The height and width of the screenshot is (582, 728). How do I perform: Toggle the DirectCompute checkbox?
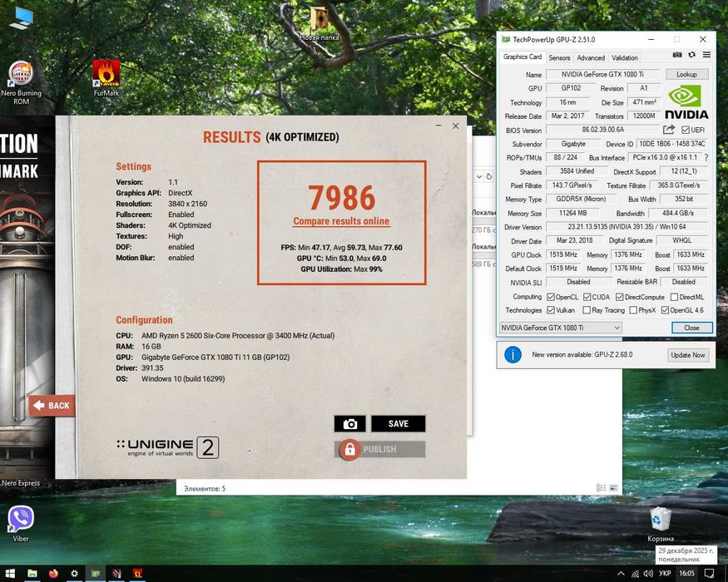pyautogui.click(x=619, y=297)
